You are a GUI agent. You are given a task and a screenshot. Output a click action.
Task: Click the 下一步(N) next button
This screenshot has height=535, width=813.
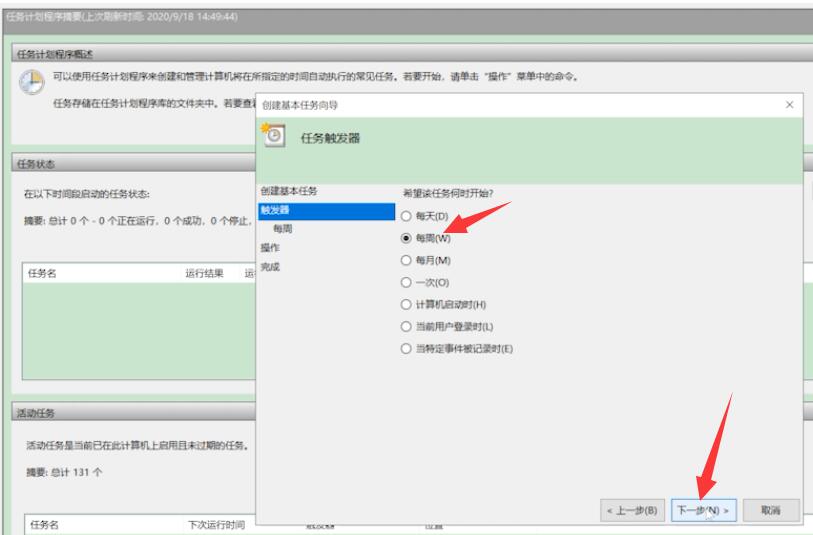pyautogui.click(x=703, y=511)
